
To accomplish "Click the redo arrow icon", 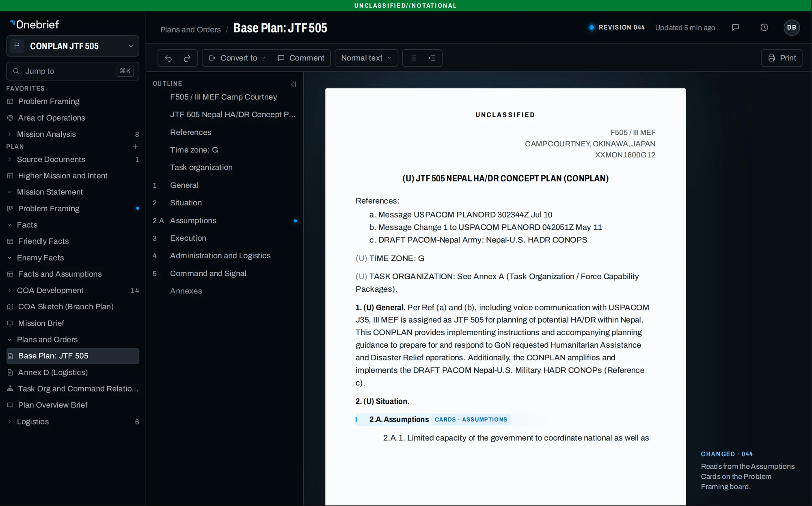I will [187, 58].
